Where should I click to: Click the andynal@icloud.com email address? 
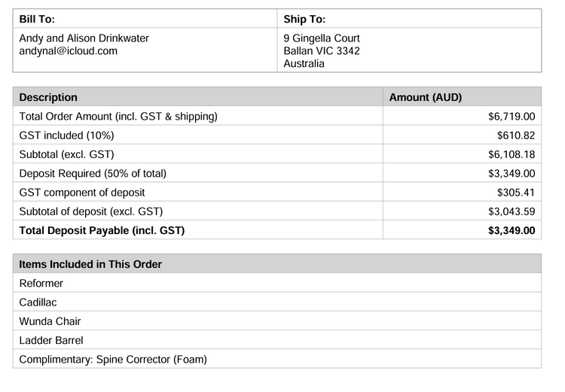coord(69,51)
